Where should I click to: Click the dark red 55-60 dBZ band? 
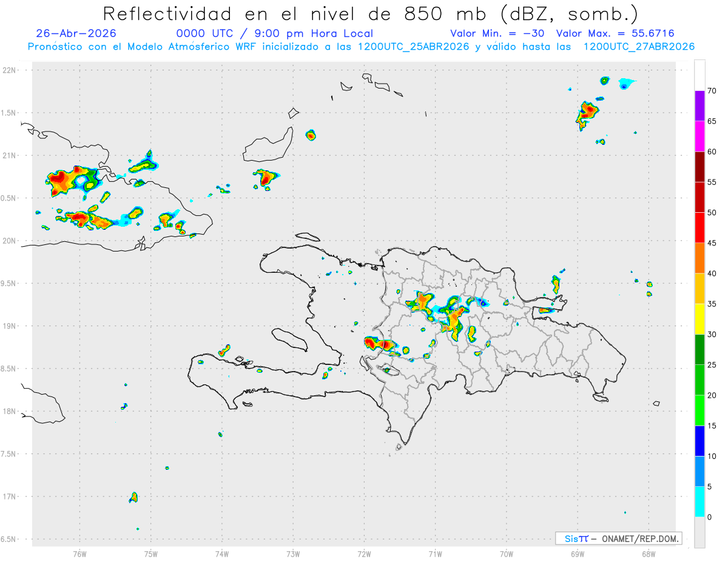tap(699, 167)
